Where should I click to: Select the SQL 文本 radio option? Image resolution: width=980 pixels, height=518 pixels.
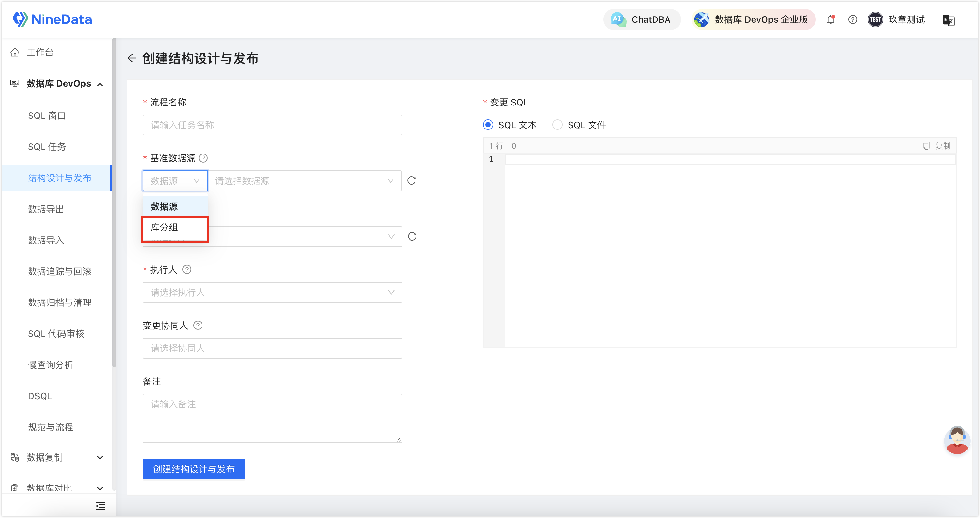point(488,124)
